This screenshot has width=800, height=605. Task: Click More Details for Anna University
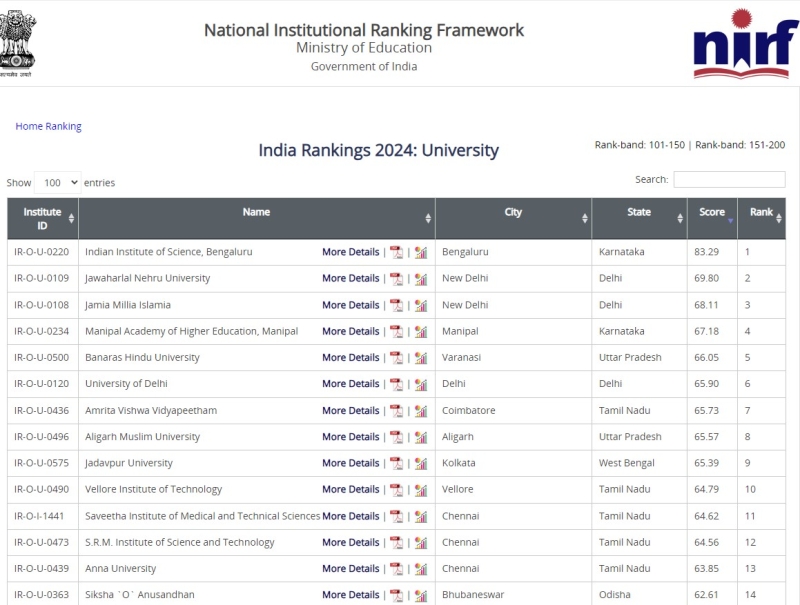(351, 569)
